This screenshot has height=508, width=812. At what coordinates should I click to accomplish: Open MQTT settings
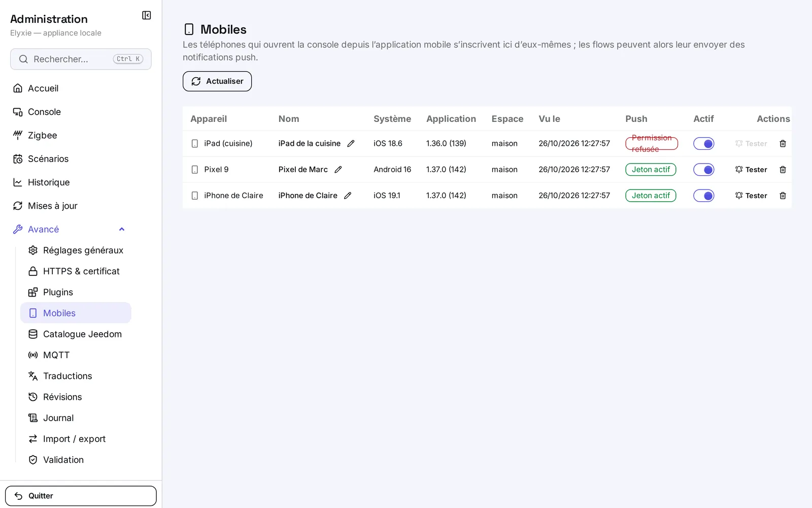pos(76,355)
